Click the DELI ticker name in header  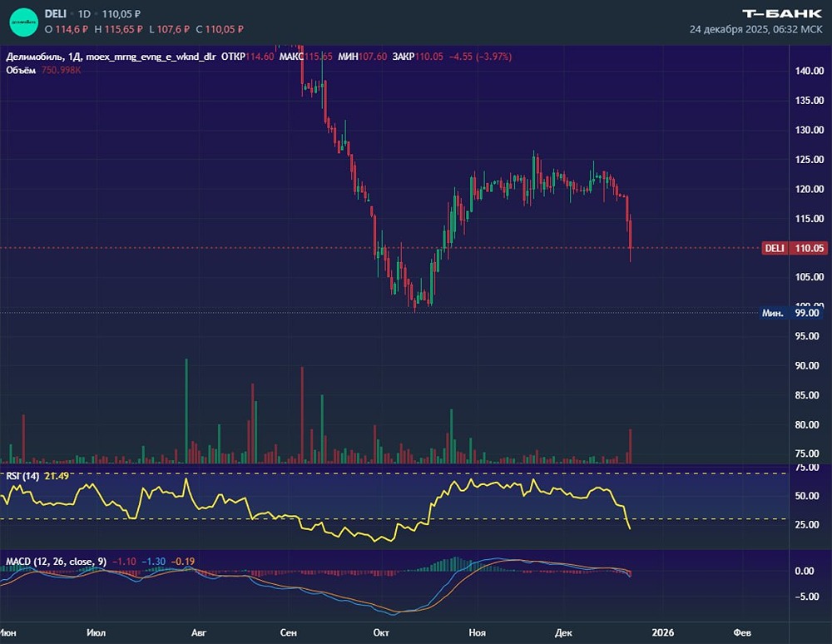click(55, 14)
